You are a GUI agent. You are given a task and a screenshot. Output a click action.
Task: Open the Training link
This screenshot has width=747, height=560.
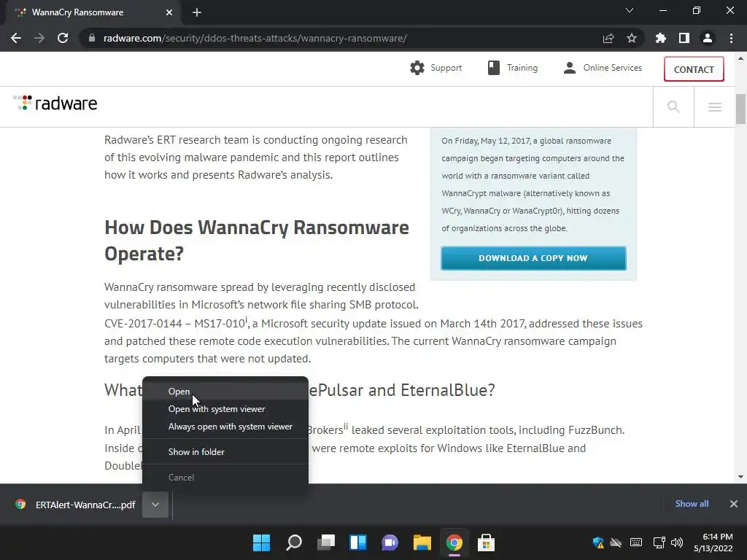point(513,68)
